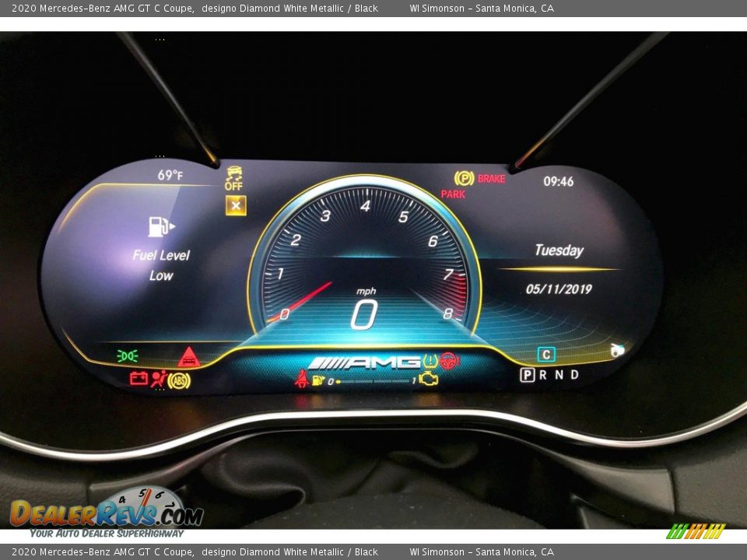The width and height of the screenshot is (747, 560).
Task: Click the ESP OFF traction control icon
Action: click(234, 179)
